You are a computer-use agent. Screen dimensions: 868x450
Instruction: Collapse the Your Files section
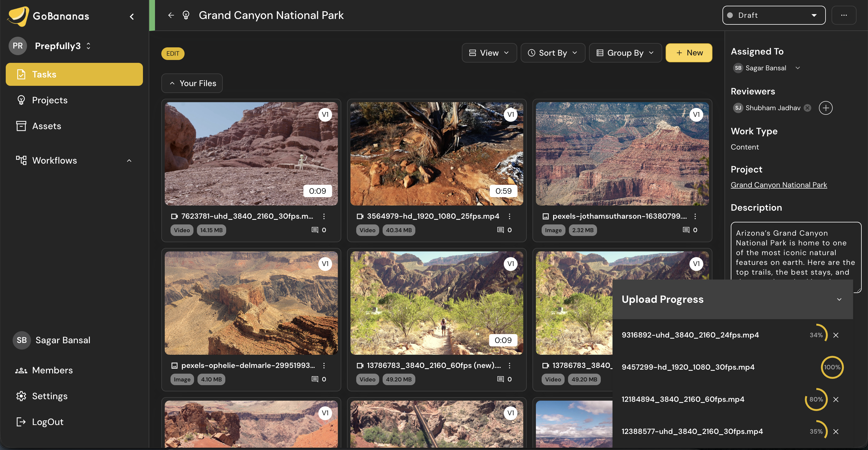click(x=192, y=83)
